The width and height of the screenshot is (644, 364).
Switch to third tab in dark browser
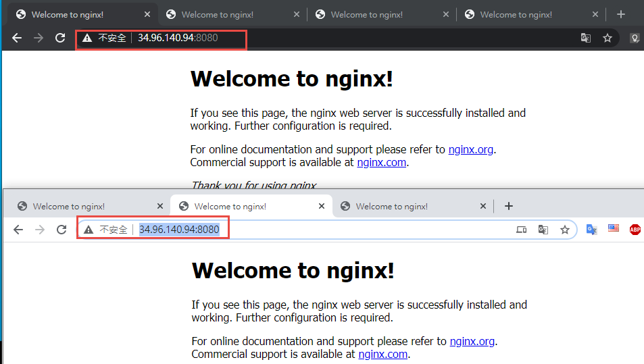pyautogui.click(x=382, y=15)
